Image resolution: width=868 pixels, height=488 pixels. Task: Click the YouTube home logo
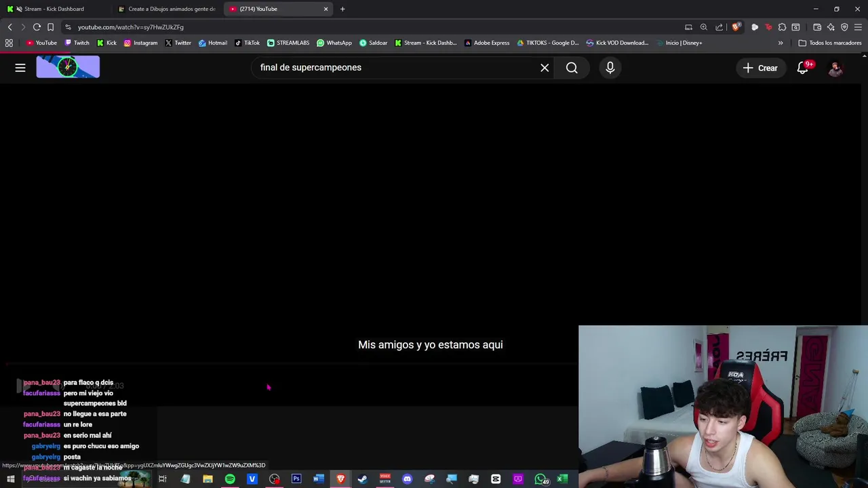68,67
